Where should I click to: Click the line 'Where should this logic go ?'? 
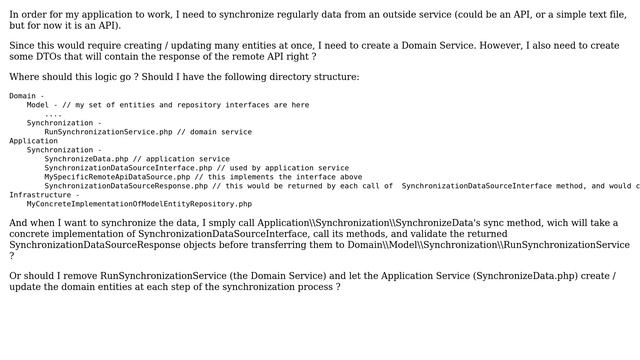coord(184,77)
